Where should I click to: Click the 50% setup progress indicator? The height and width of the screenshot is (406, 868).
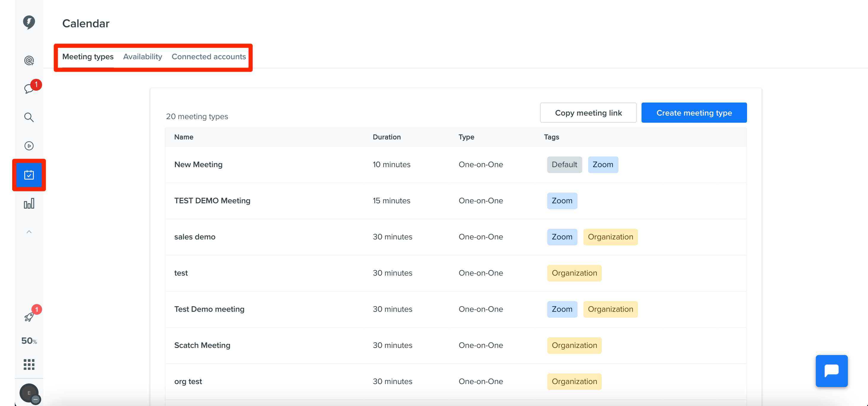tap(29, 341)
